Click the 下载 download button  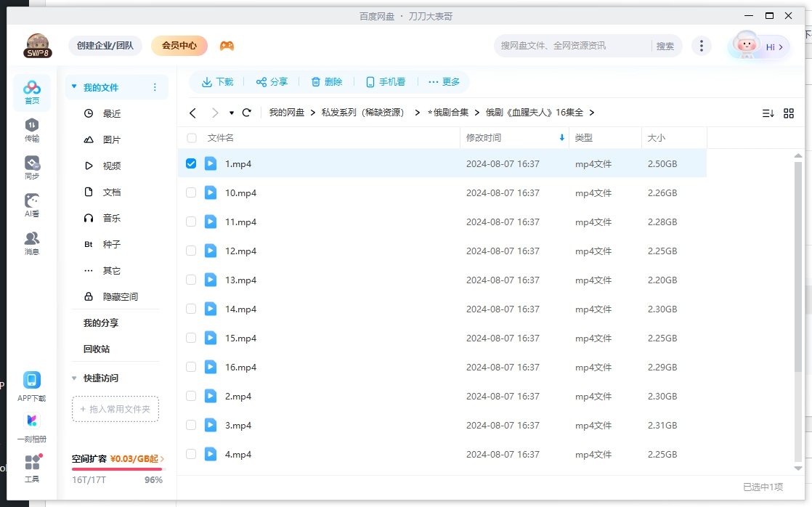(x=217, y=82)
